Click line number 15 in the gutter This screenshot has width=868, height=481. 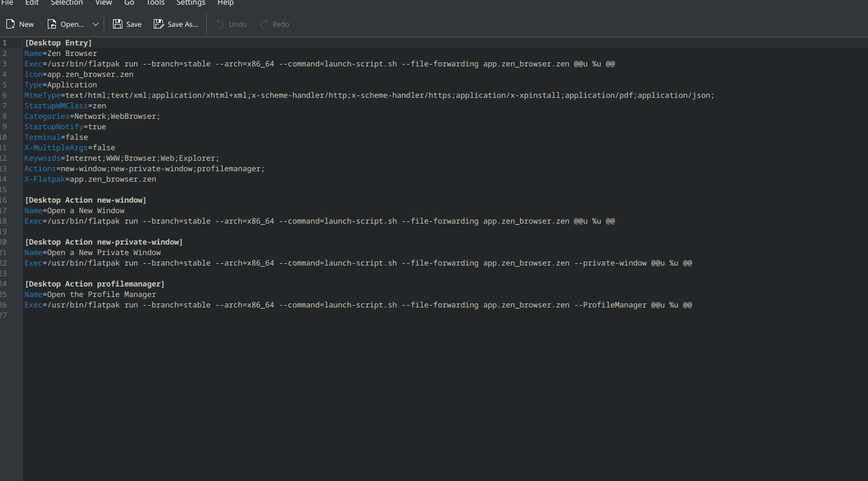tap(3, 190)
